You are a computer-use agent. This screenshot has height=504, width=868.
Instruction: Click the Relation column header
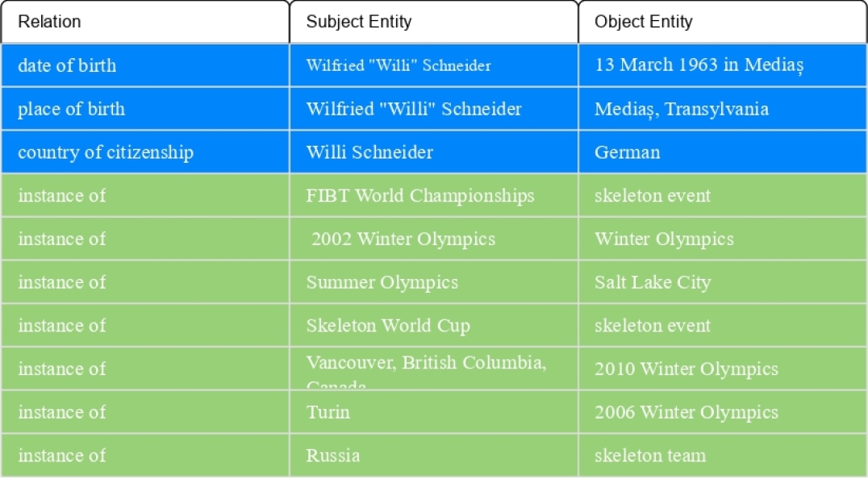pos(144,22)
